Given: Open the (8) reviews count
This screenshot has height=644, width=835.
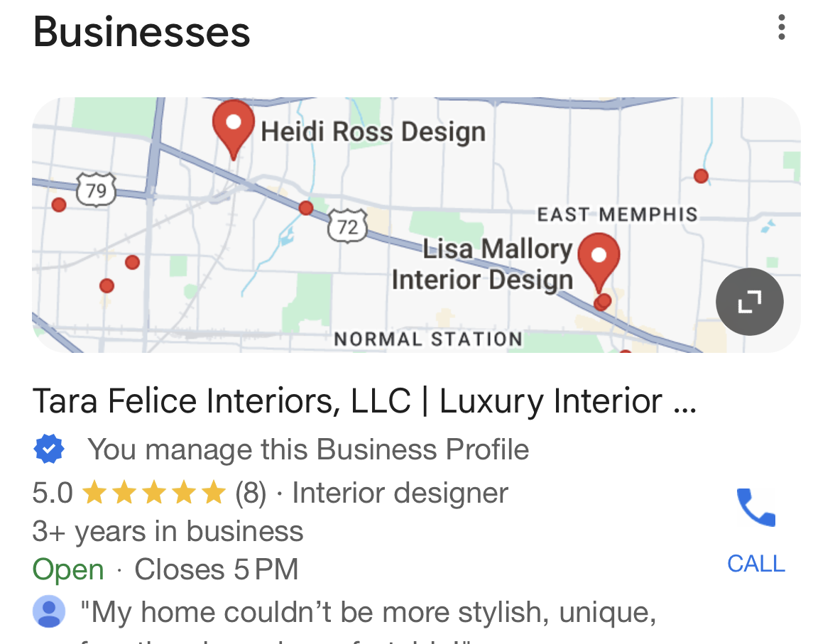Looking at the screenshot, I should coord(251,493).
